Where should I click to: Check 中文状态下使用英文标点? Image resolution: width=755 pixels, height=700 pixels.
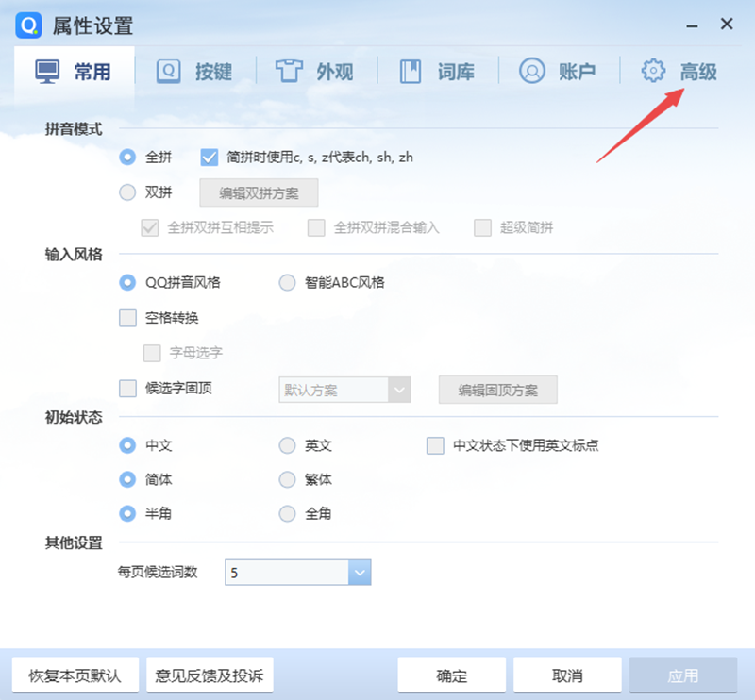click(434, 445)
